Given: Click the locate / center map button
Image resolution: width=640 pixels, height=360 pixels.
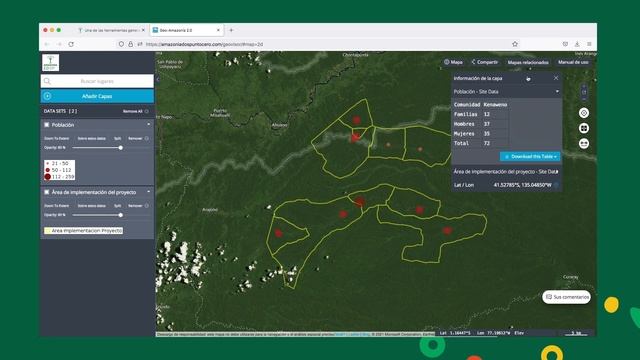Looking at the screenshot, I should point(584,113).
